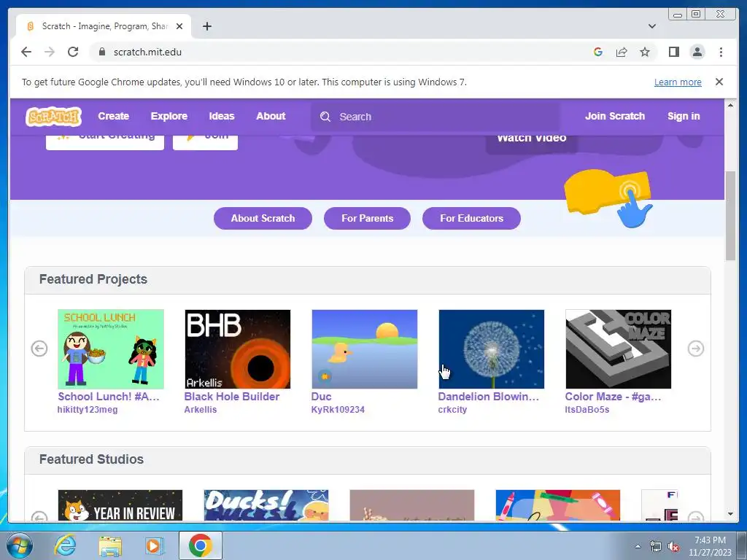
Task: Open the Color Maze project title link
Action: (613, 397)
